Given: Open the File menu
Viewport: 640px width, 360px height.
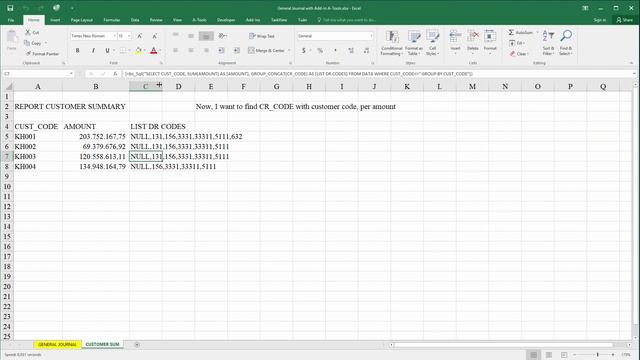Looking at the screenshot, I should [x=11, y=20].
